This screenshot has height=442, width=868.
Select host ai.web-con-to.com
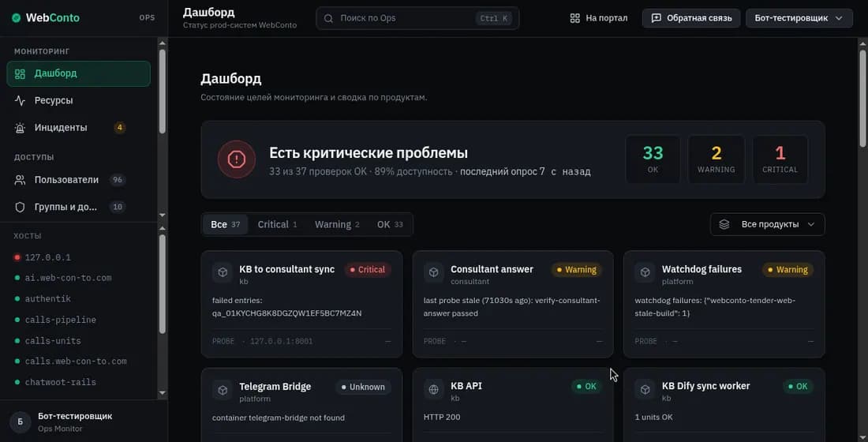68,278
